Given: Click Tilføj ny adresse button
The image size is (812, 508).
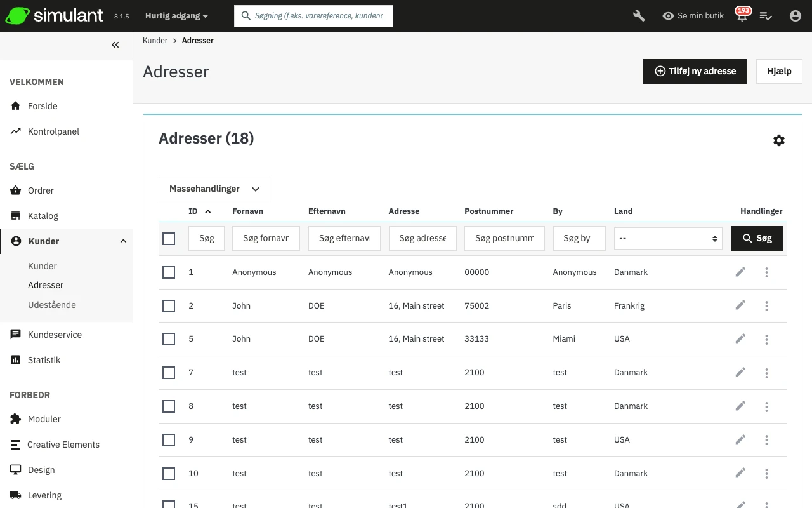Looking at the screenshot, I should [695, 71].
